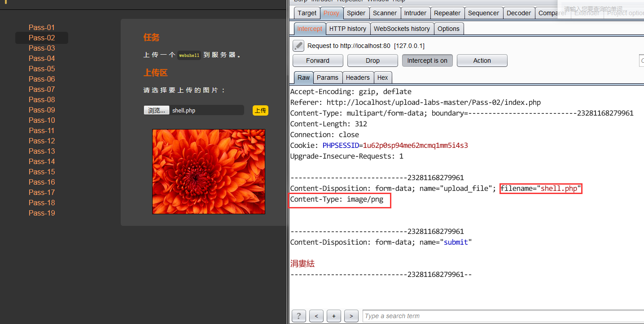Viewport: 644px width, 324px height.
Task: Go to the next search match arrow
Action: pyautogui.click(x=351, y=316)
